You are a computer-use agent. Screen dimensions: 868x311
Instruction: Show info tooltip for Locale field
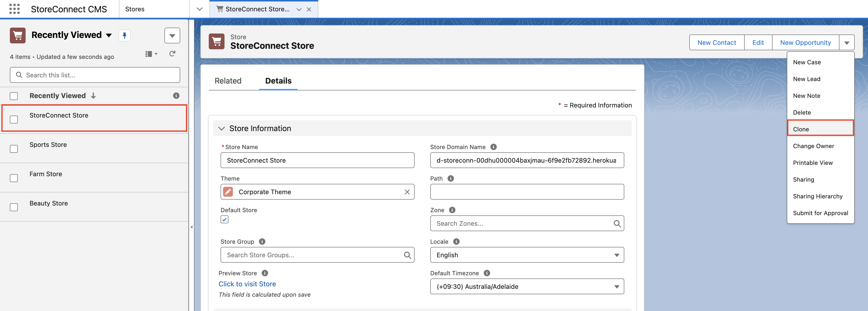click(x=456, y=242)
